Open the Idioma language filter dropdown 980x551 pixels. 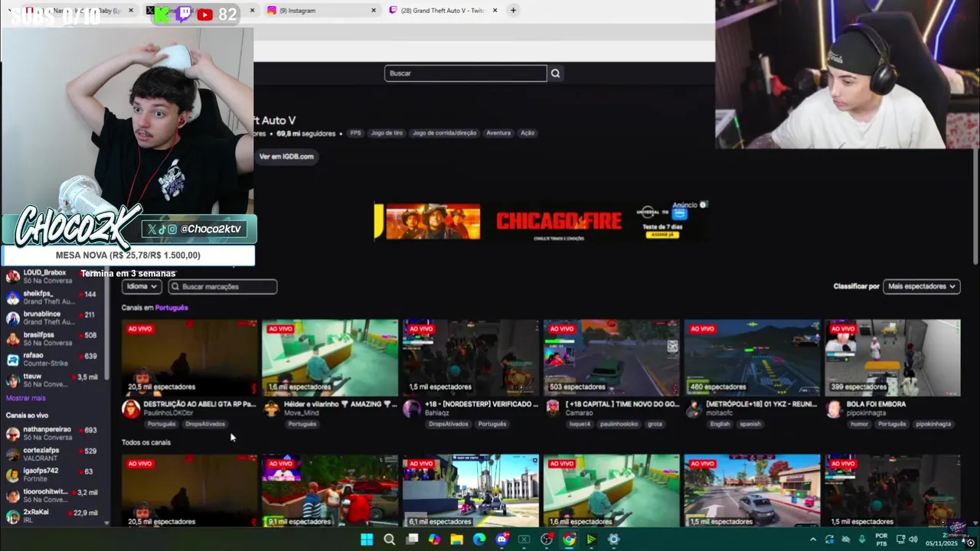click(x=141, y=286)
